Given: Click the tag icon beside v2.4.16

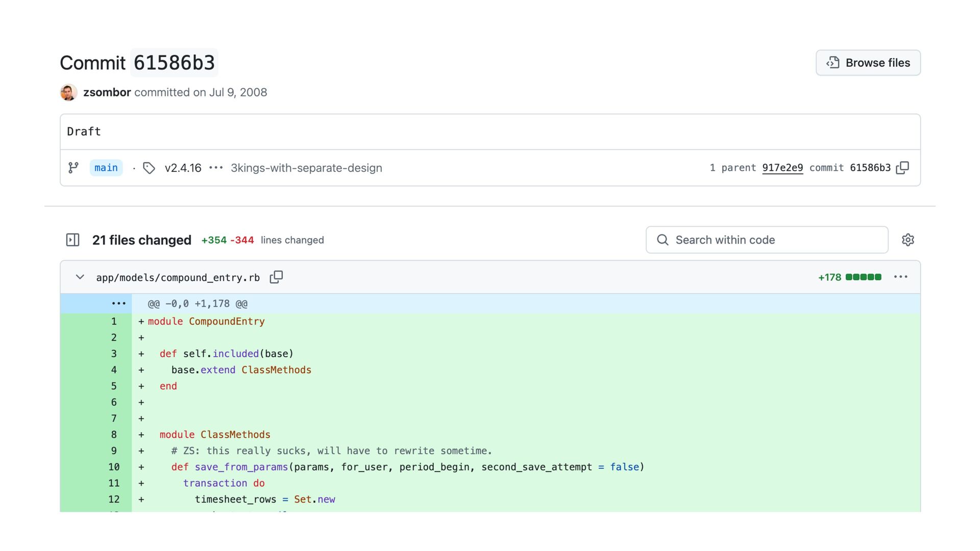Looking at the screenshot, I should pos(149,168).
